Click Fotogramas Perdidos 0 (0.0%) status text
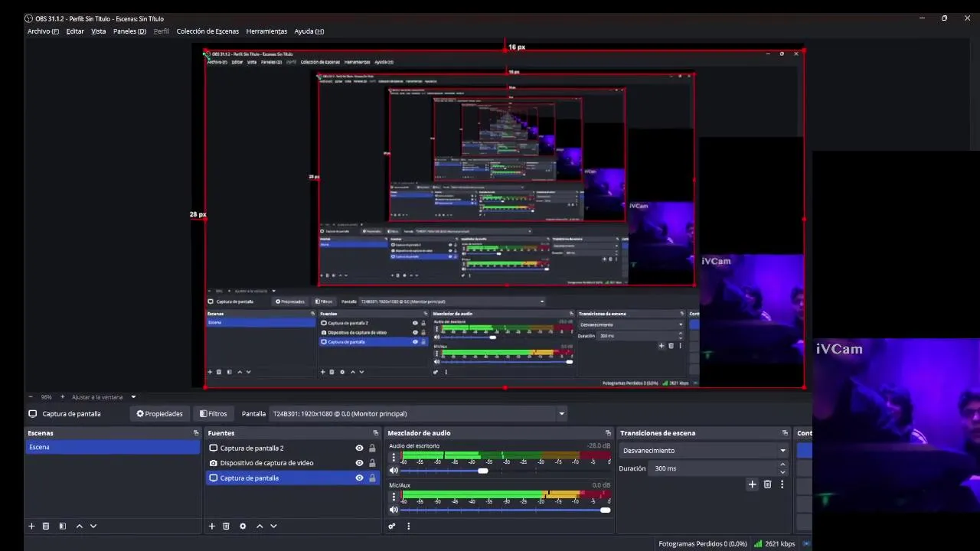980x551 pixels. pos(702,544)
